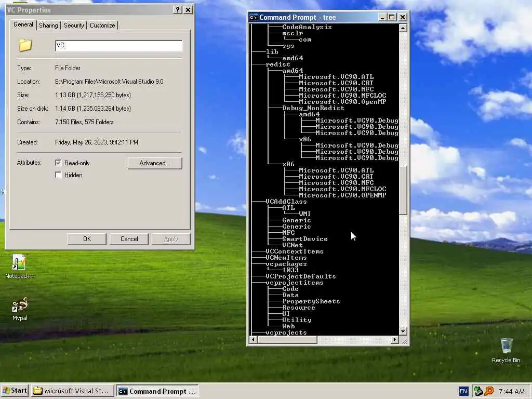Confirm with the OK button
Image resolution: width=532 pixels, height=399 pixels.
87,239
